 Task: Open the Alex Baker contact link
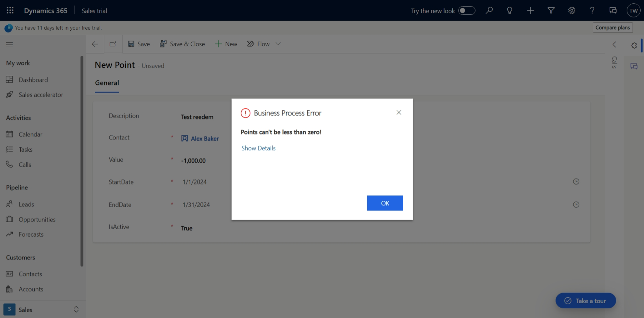pyautogui.click(x=205, y=138)
